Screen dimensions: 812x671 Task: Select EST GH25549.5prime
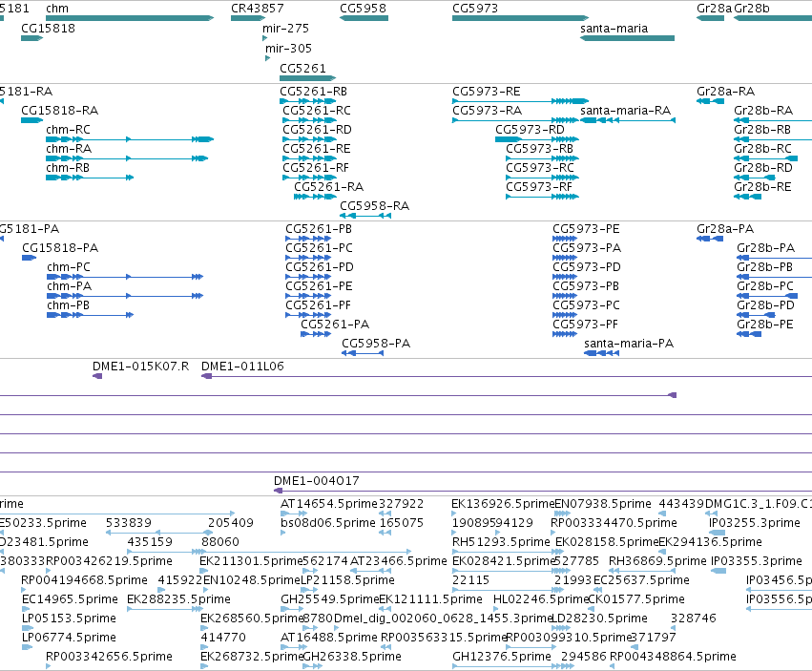[294, 609]
